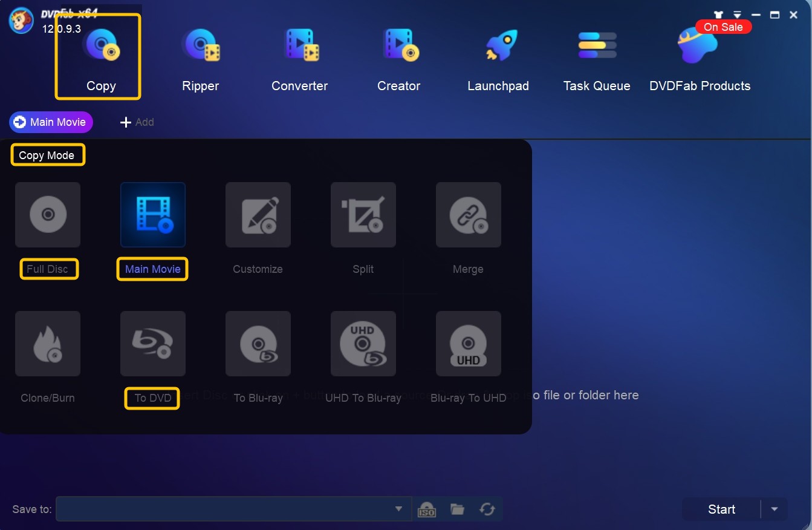Click the Blu-ray To UHD label
The height and width of the screenshot is (530, 812).
point(469,398)
